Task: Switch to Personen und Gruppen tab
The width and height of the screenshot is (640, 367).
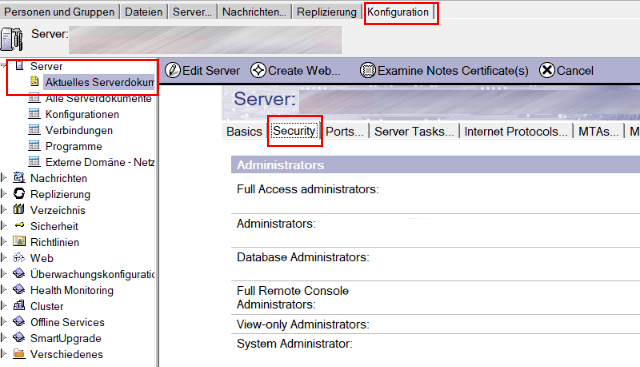Action: (59, 12)
